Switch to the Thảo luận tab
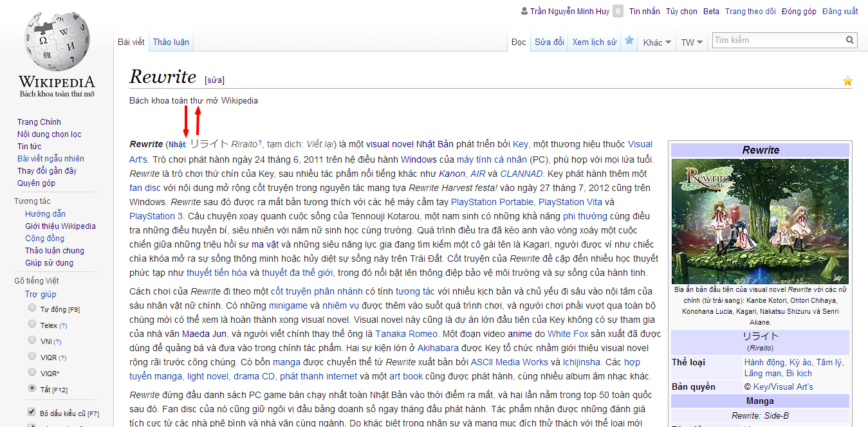868x427 pixels. tap(171, 42)
